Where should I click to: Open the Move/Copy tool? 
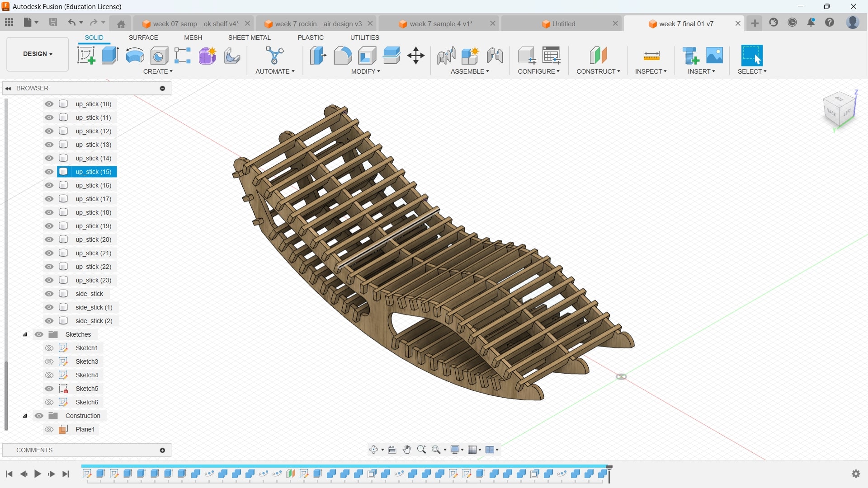point(415,56)
